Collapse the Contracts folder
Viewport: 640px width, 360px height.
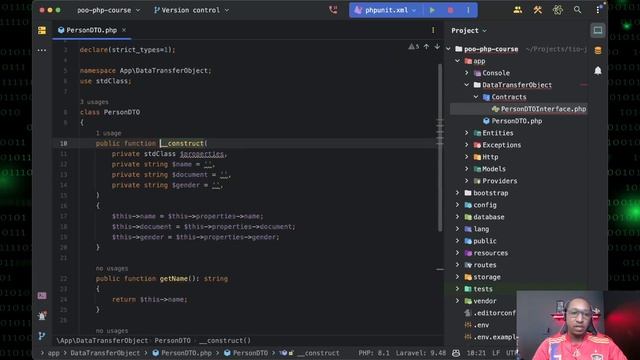click(x=476, y=97)
